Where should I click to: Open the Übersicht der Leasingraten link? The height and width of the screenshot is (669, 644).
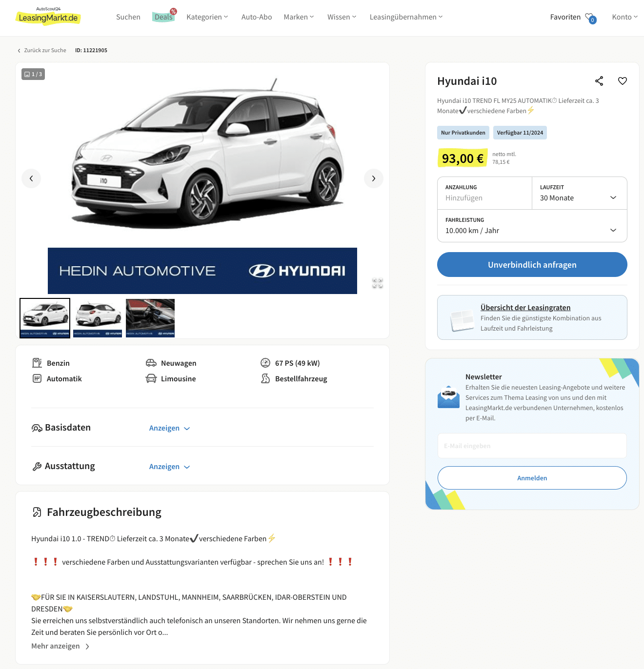(525, 308)
